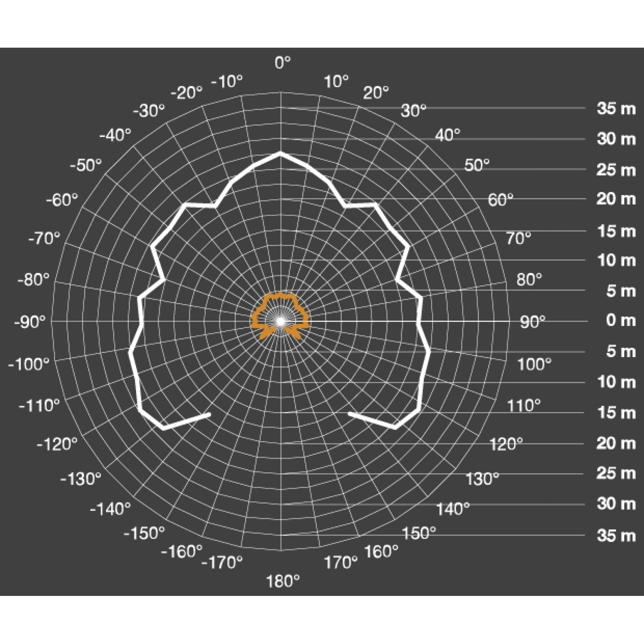This screenshot has height=644, width=644.
Task: Click the 120° angle label
Action: pos(506,444)
